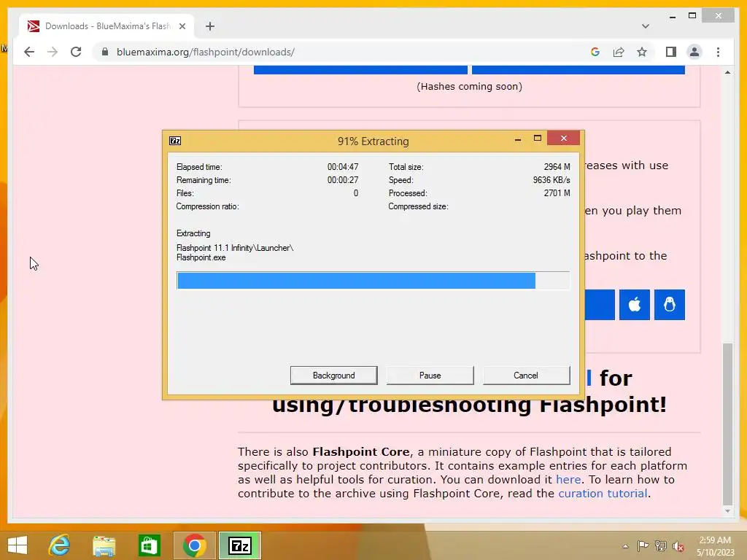Viewport: 747px width, 560px height.
Task: Click the Apple download button
Action: [x=634, y=304]
